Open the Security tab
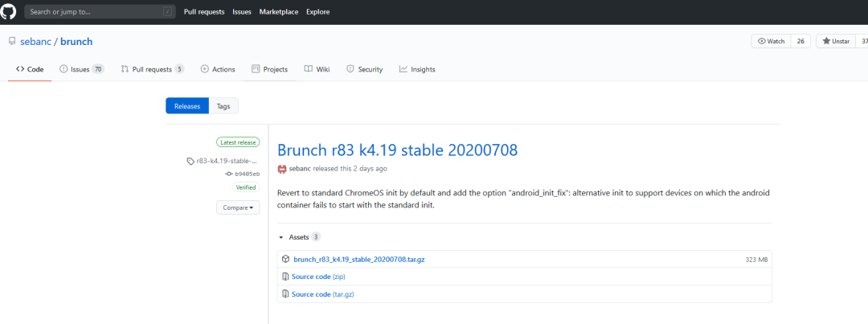The image size is (868, 324). click(x=364, y=69)
